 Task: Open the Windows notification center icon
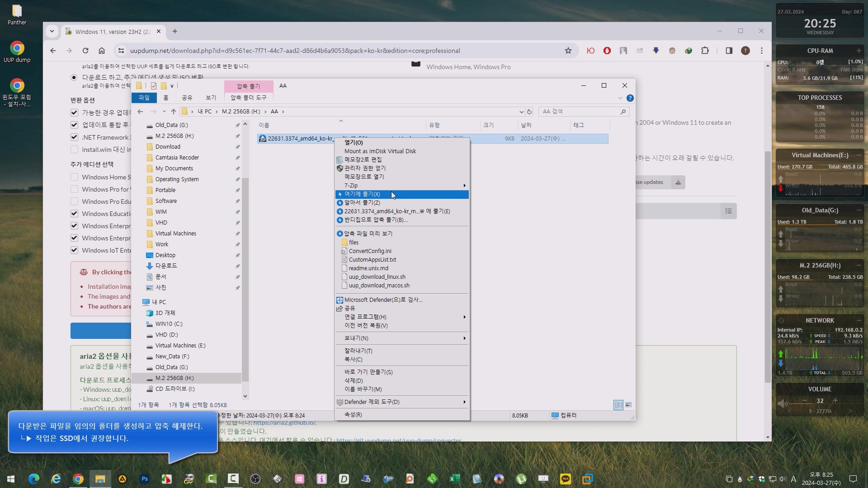pos(853,479)
